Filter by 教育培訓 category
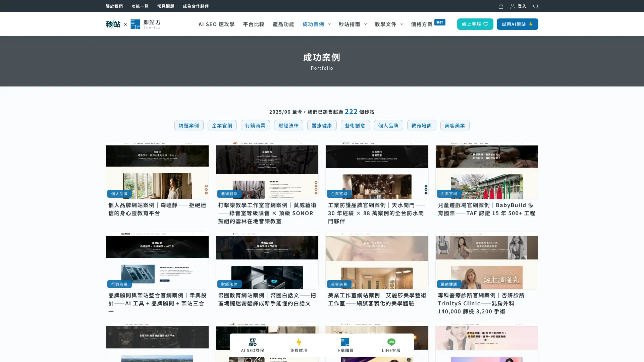644x362 pixels. tap(422, 125)
